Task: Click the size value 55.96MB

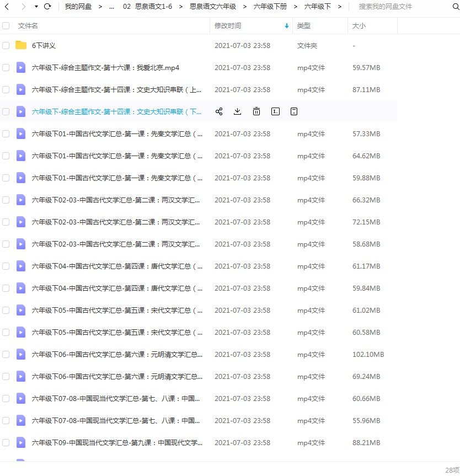Action: pyautogui.click(x=366, y=420)
